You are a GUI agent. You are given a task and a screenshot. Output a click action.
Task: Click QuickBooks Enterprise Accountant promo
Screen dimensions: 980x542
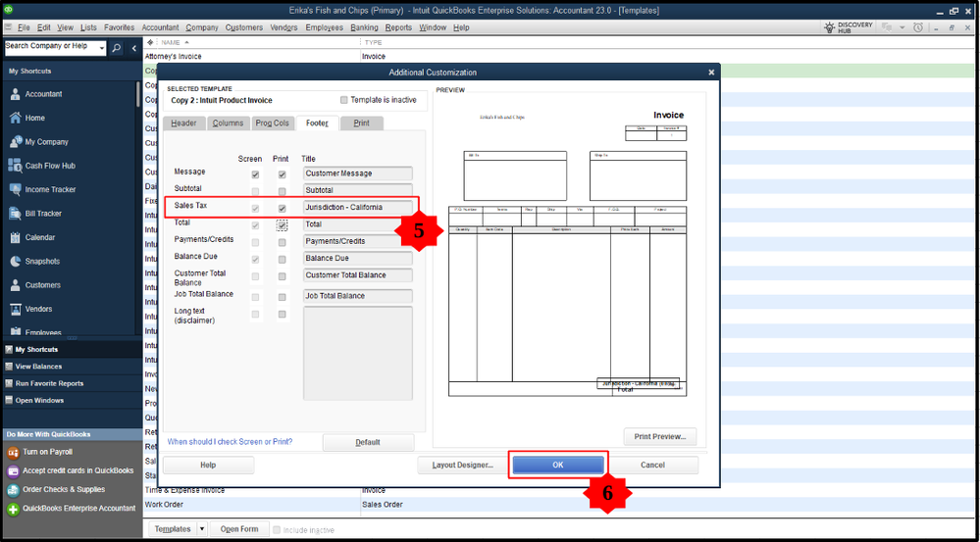tap(78, 509)
